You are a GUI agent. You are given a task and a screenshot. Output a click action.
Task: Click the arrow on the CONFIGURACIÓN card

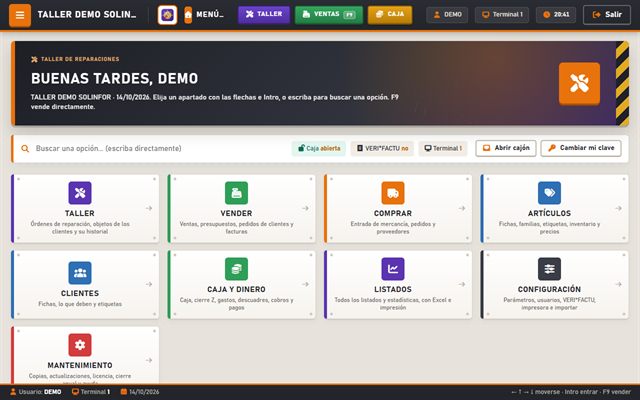(618, 284)
